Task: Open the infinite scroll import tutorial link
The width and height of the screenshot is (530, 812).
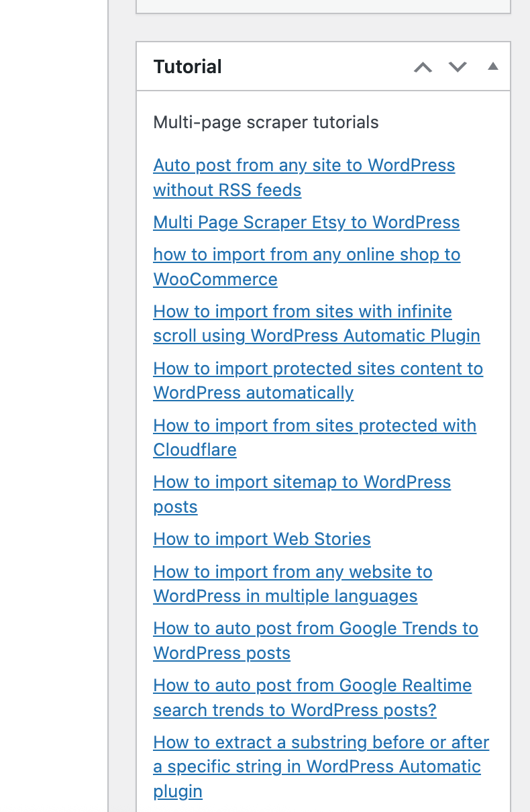Action: [x=302, y=312]
